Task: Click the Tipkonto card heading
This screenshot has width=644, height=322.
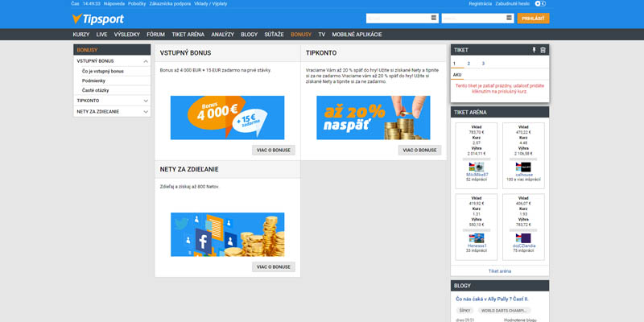Action: 321,53
